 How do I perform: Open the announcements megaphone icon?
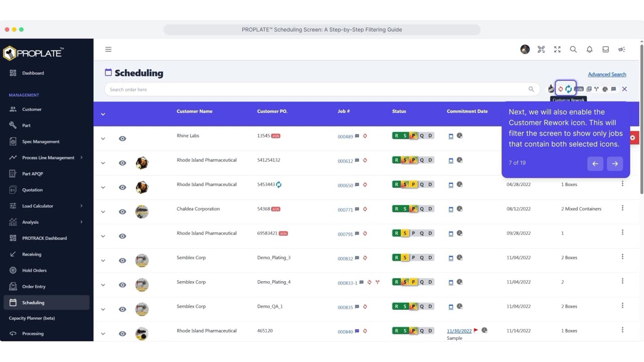pos(622,49)
